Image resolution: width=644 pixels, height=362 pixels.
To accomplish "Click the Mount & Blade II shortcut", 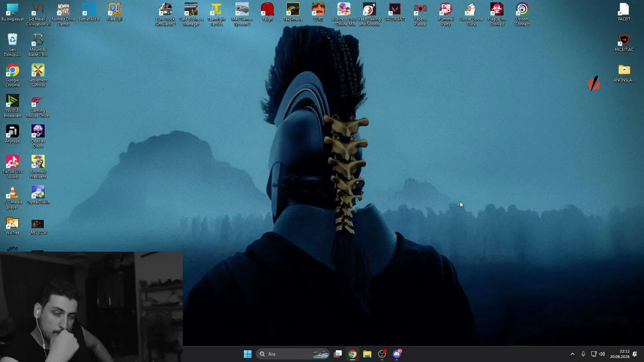I will pyautogui.click(x=38, y=45).
